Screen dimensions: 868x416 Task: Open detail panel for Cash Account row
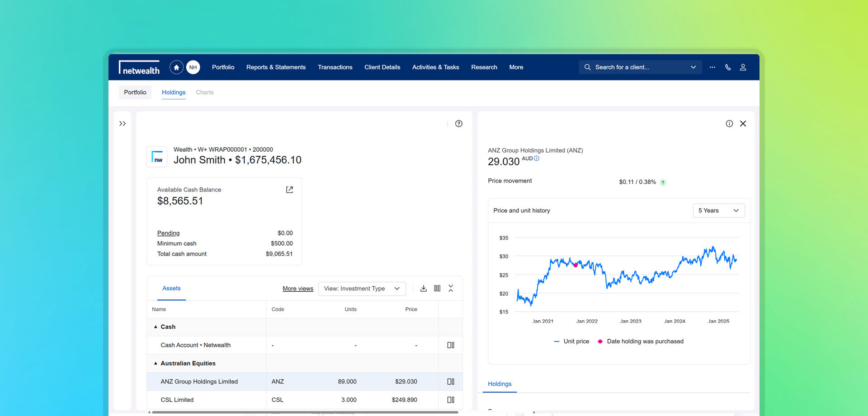451,345
